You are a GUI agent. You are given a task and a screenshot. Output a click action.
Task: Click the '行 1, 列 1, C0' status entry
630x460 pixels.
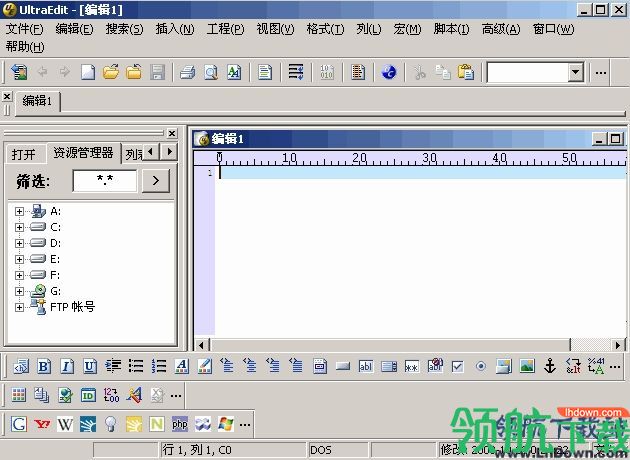233,450
